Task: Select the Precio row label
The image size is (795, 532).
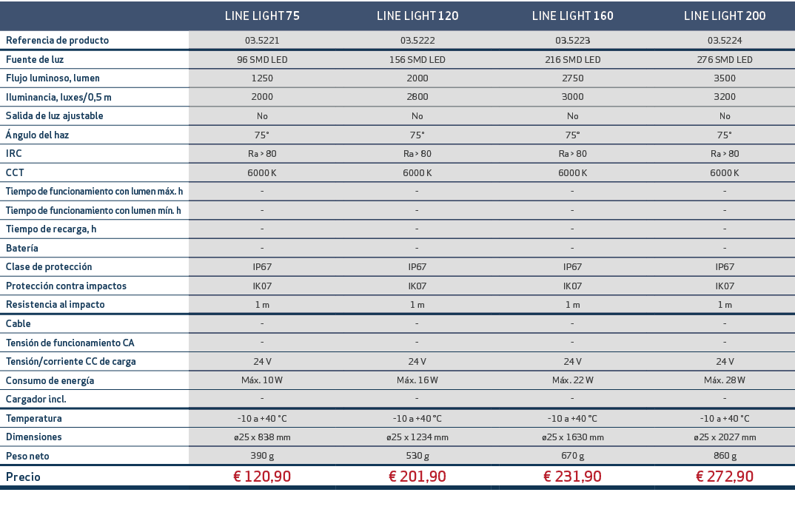Action: point(22,477)
